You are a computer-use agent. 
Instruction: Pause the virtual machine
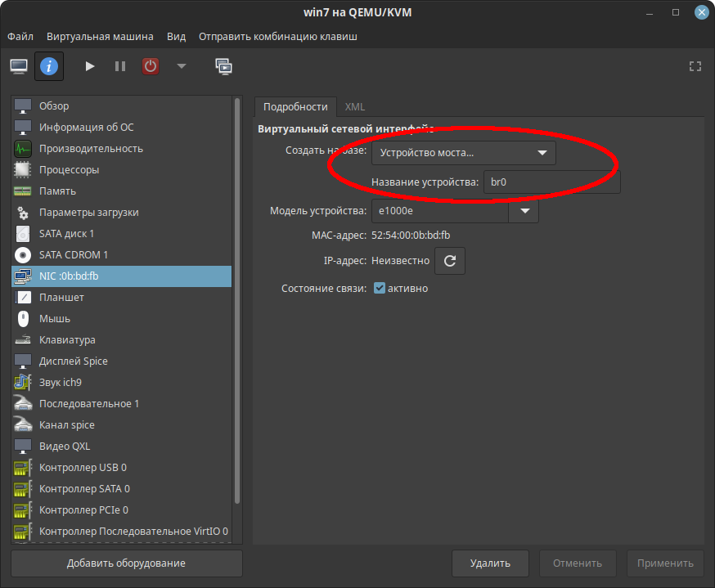[x=120, y=66]
